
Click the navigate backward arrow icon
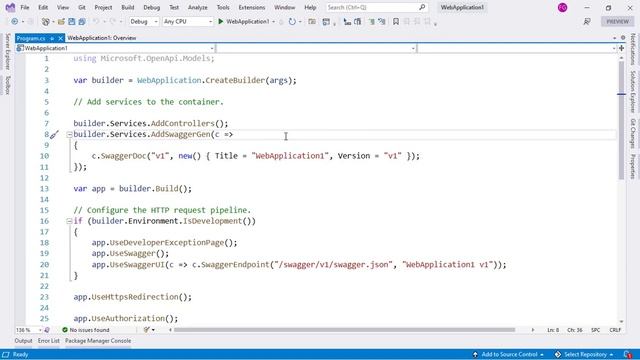coord(15,22)
